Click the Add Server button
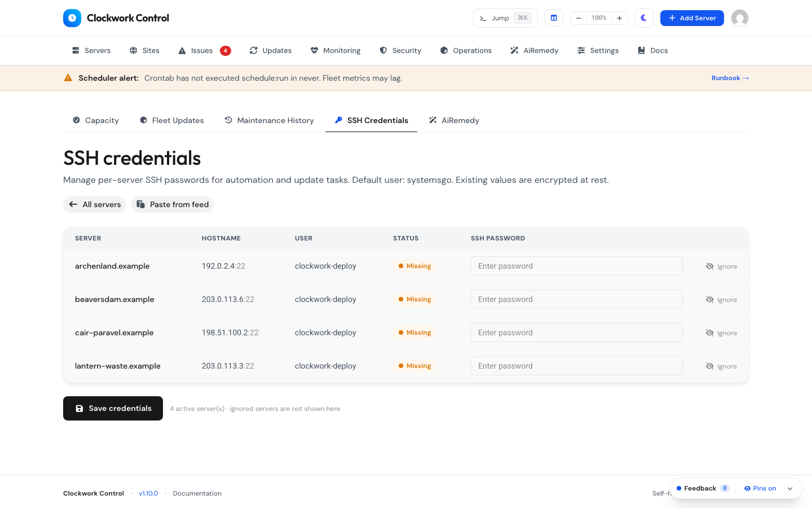The image size is (812, 508). tap(692, 18)
